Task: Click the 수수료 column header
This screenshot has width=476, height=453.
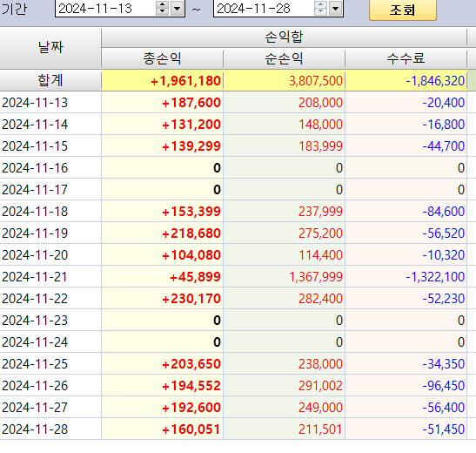Action: 406,58
